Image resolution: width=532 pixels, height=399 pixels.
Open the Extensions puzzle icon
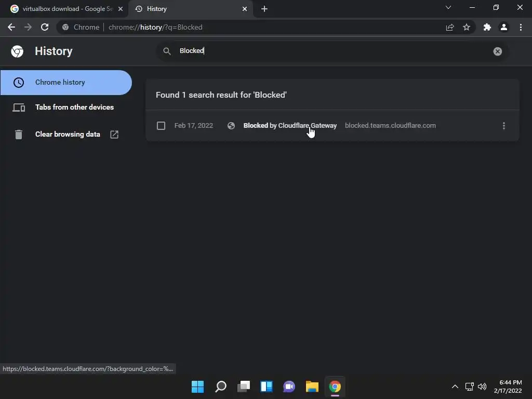pos(487,27)
